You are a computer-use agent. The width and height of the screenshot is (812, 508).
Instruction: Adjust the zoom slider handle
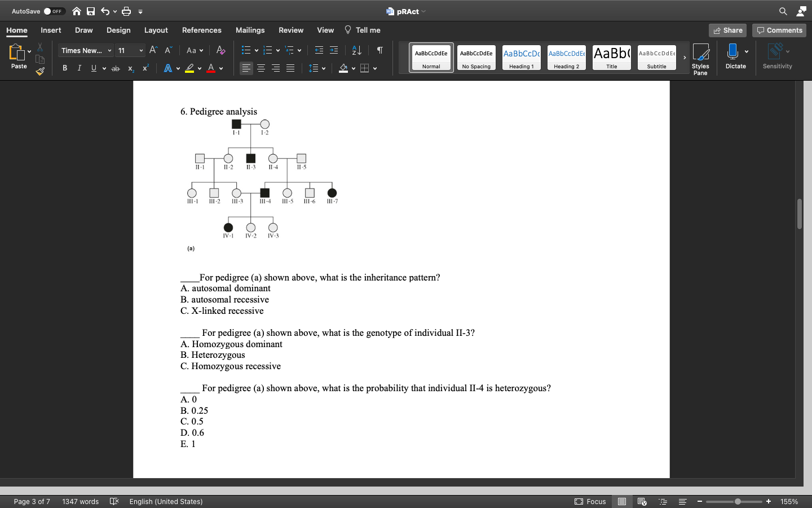click(738, 501)
